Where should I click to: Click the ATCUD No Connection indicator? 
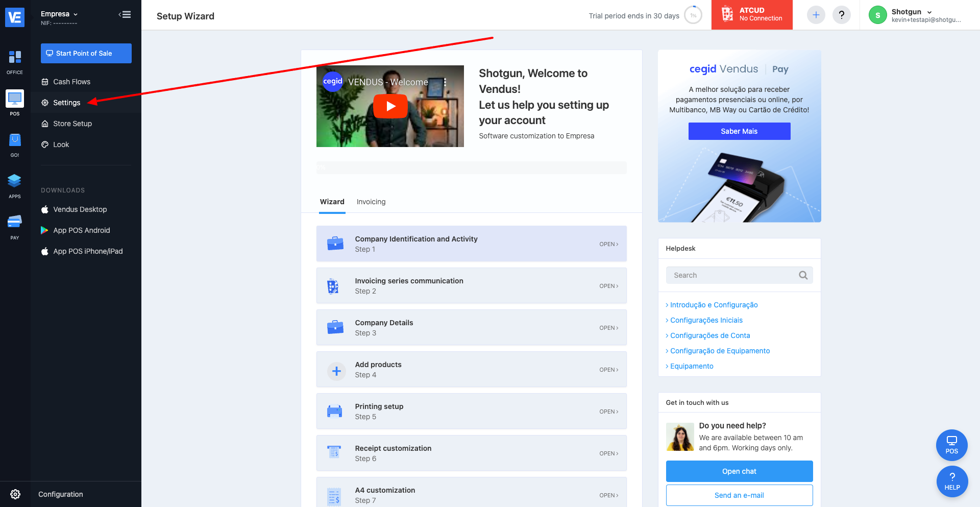[x=752, y=15]
